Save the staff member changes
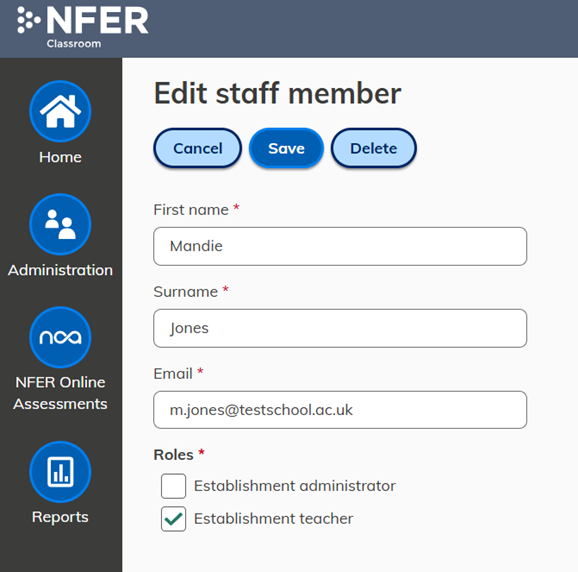 [286, 148]
